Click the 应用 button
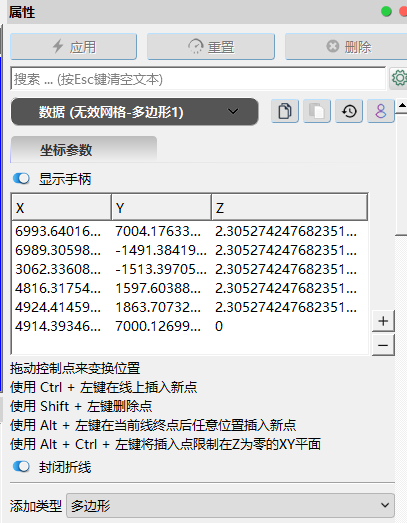 (x=73, y=46)
